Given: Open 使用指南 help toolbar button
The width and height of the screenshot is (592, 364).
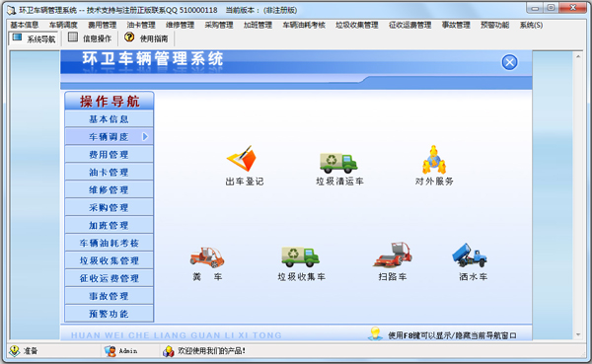Looking at the screenshot, I should pos(146,38).
